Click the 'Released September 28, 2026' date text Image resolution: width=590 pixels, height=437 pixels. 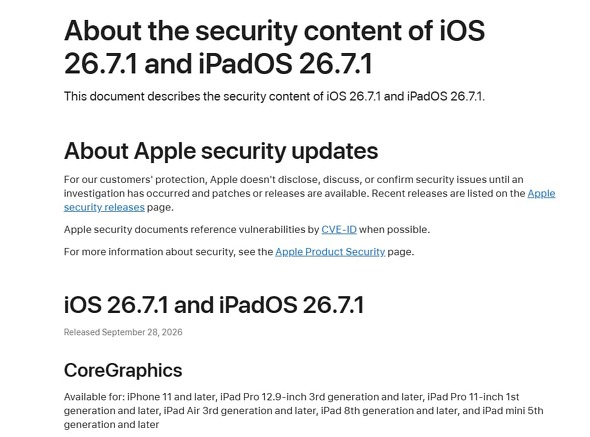pos(123,332)
